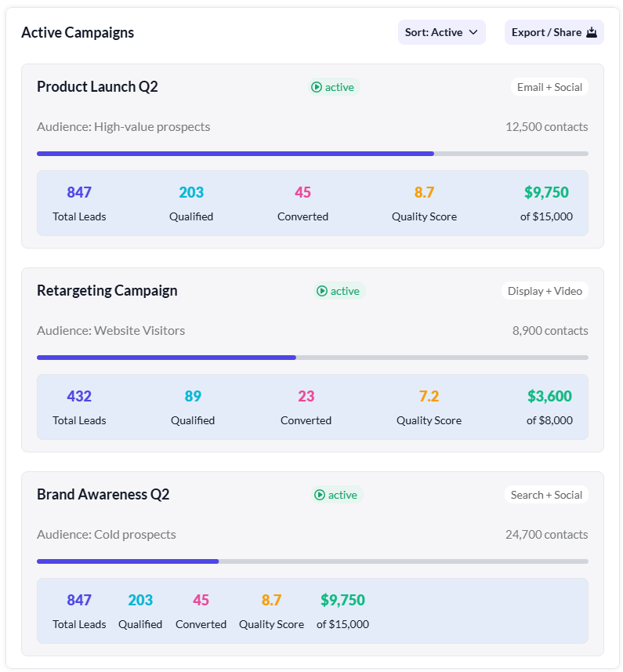Select the Search + Social channel tag
623x672 pixels.
546,495
